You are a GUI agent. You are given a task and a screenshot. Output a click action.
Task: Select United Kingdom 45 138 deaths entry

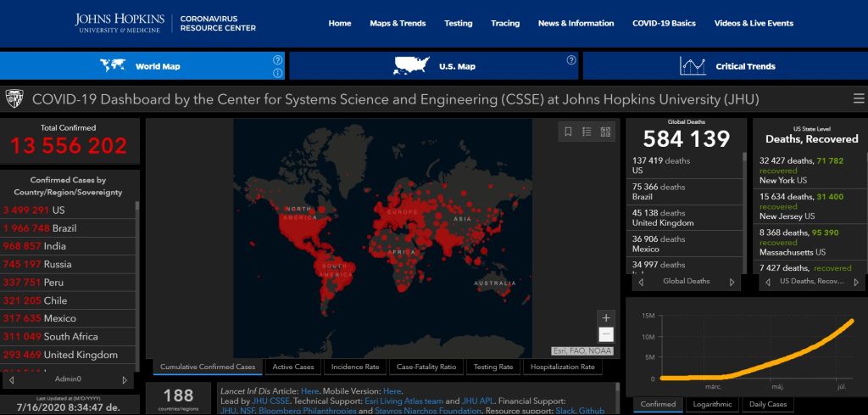tap(684, 218)
